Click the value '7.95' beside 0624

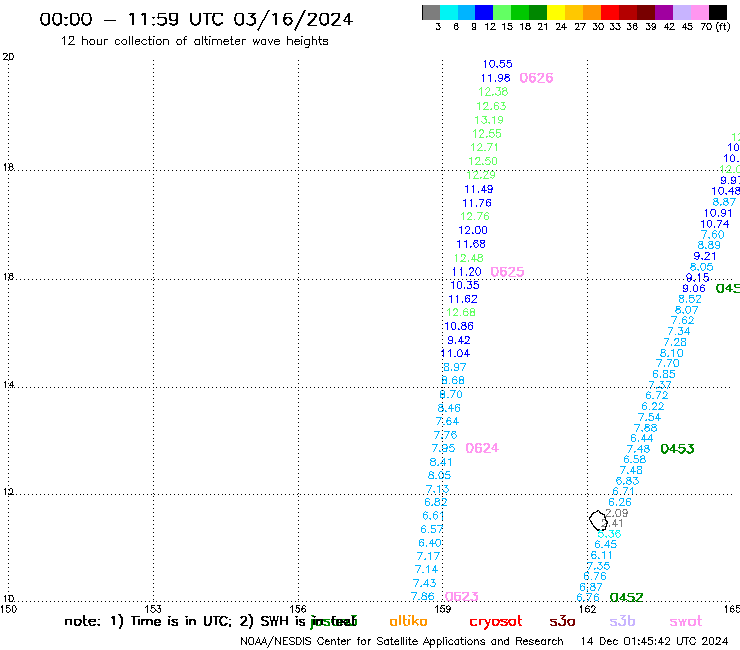[444, 448]
